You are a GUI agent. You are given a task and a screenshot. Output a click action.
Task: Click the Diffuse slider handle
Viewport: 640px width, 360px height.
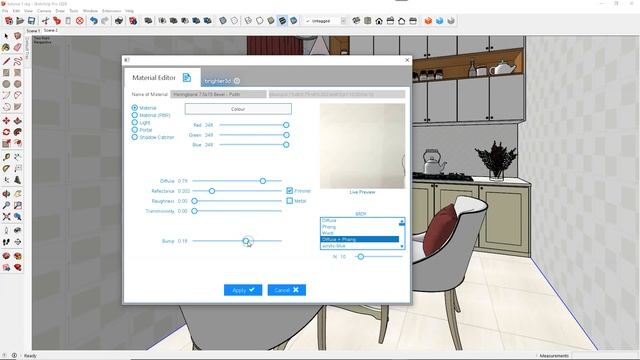tap(263, 181)
